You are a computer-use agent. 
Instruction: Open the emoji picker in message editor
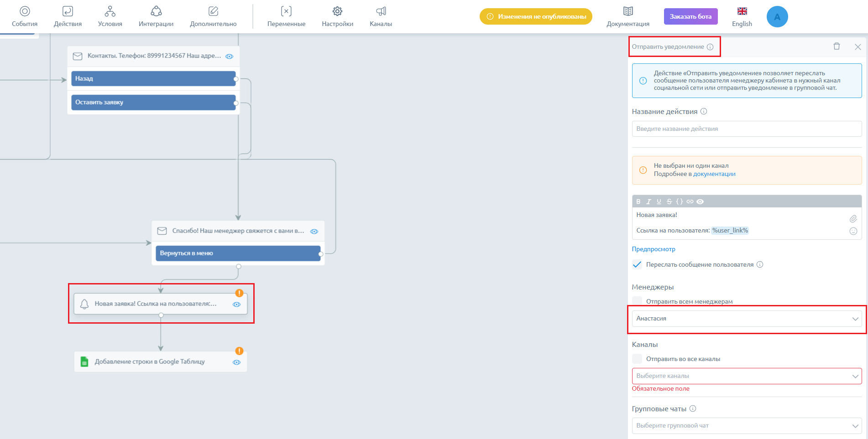click(x=853, y=231)
